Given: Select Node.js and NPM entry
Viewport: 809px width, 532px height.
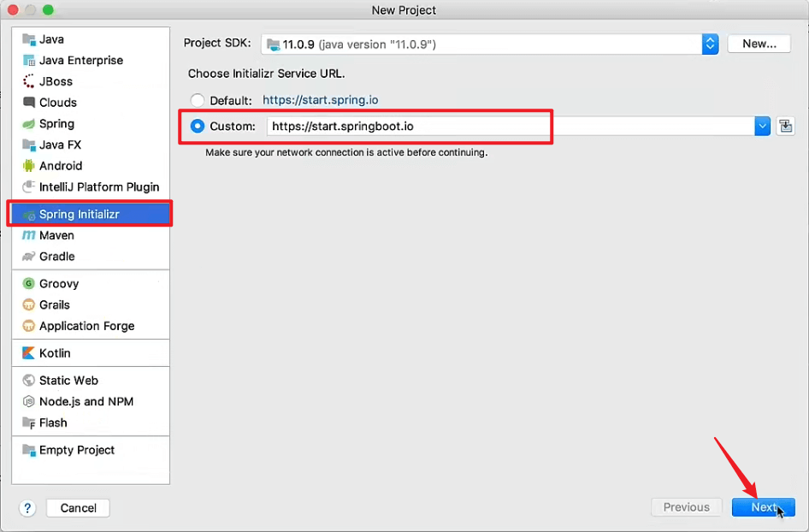Looking at the screenshot, I should click(91, 401).
